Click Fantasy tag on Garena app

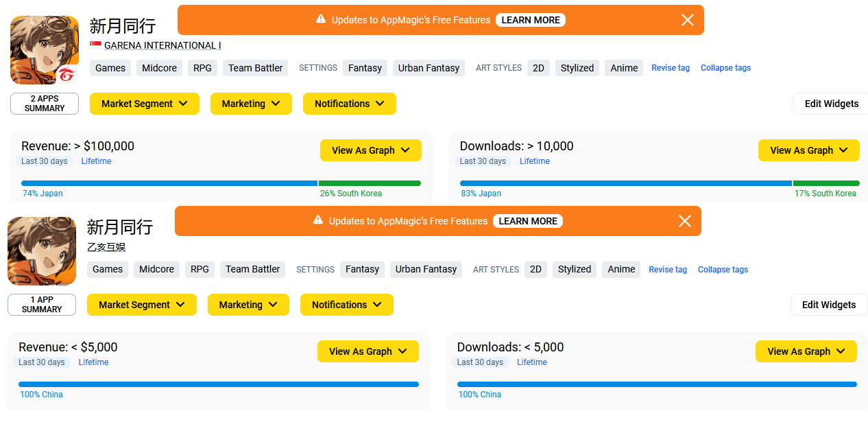tap(365, 68)
